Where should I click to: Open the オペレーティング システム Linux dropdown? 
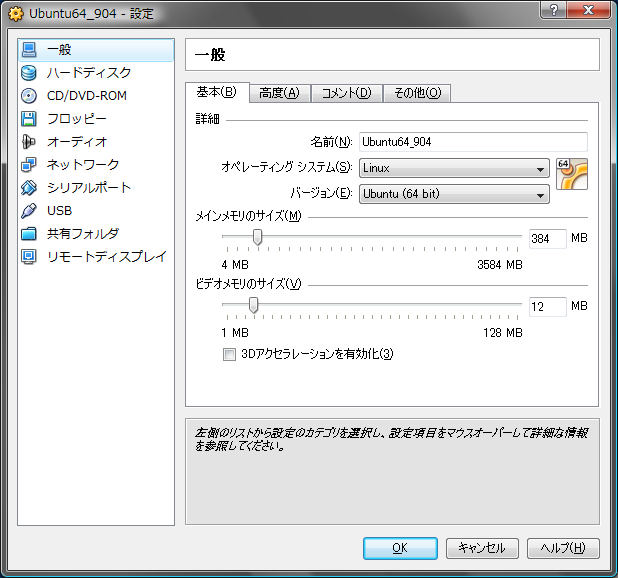(x=454, y=168)
